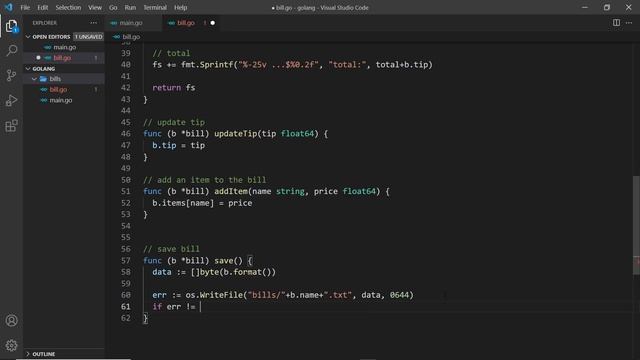Click the Explorer panel title

click(x=44, y=23)
